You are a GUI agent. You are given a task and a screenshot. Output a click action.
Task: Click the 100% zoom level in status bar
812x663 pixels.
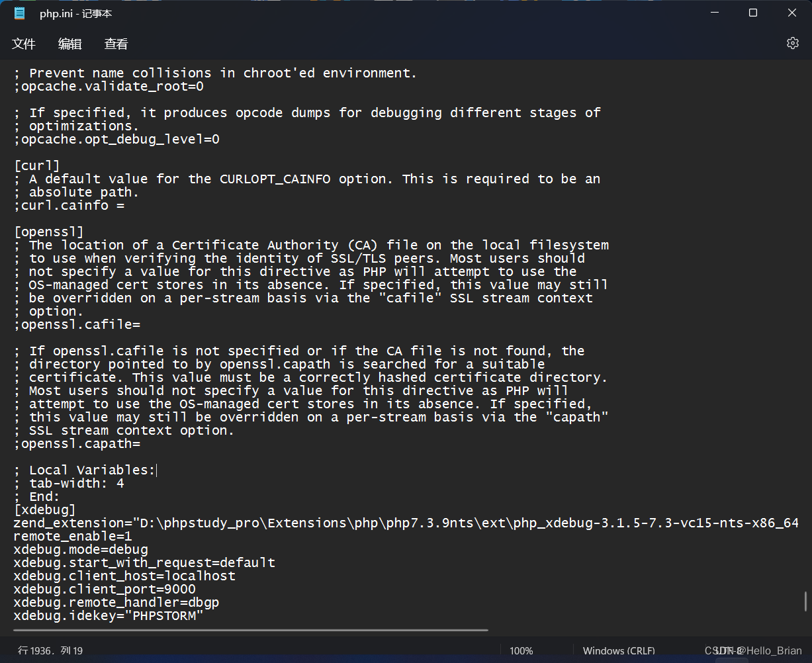[521, 651]
